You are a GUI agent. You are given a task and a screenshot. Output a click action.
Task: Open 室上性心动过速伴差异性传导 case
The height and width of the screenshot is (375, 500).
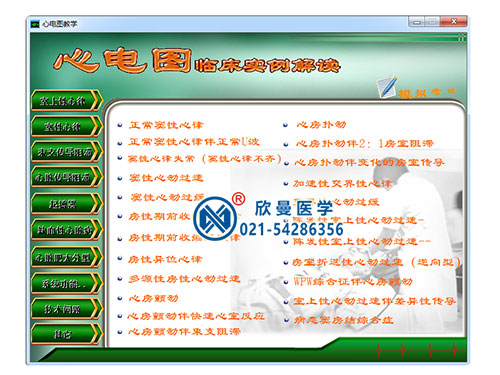[374, 301]
